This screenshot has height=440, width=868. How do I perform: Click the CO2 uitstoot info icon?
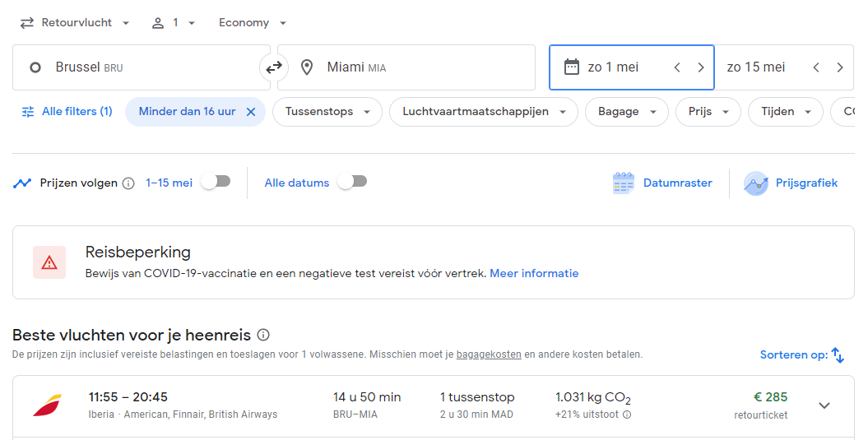(627, 415)
